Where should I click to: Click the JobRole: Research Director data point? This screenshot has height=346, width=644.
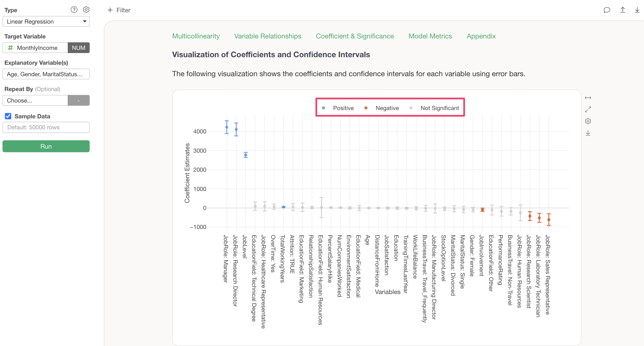coord(236,130)
